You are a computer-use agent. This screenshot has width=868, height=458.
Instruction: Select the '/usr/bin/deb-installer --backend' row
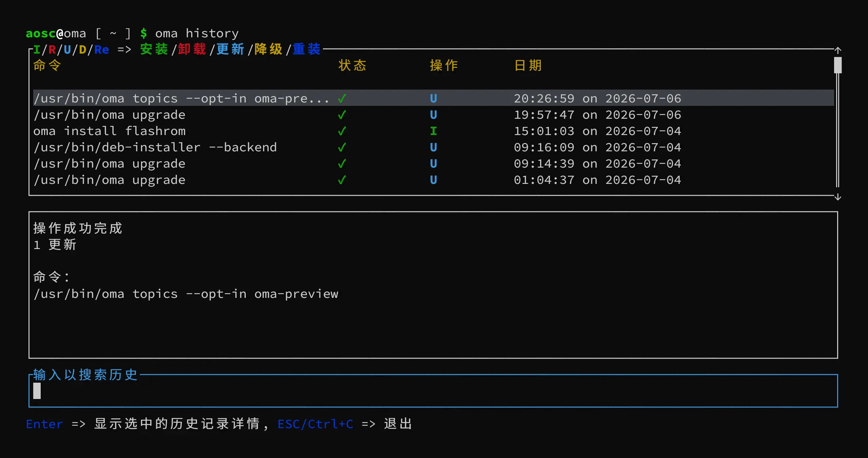coord(433,147)
